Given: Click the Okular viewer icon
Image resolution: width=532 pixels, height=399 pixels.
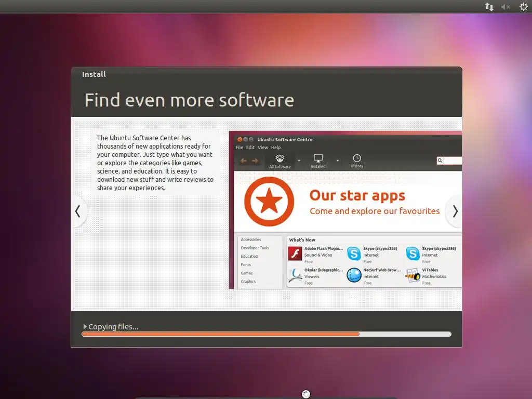Looking at the screenshot, I should tap(295, 275).
